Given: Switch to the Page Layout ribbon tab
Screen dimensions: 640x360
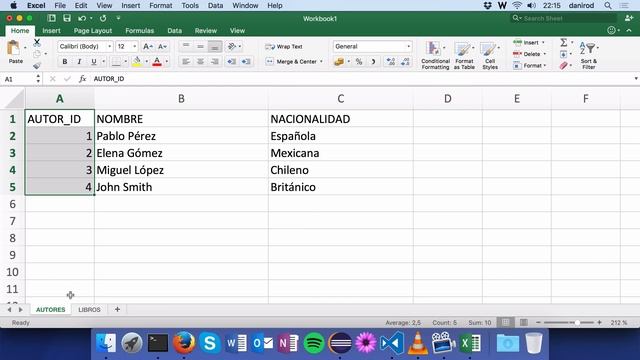Looking at the screenshot, I should (93, 31).
